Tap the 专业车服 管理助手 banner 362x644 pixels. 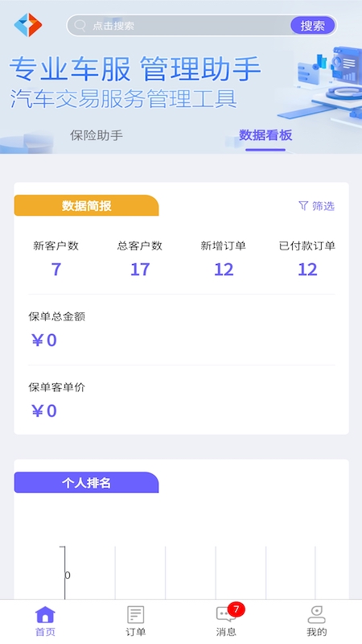(x=135, y=69)
